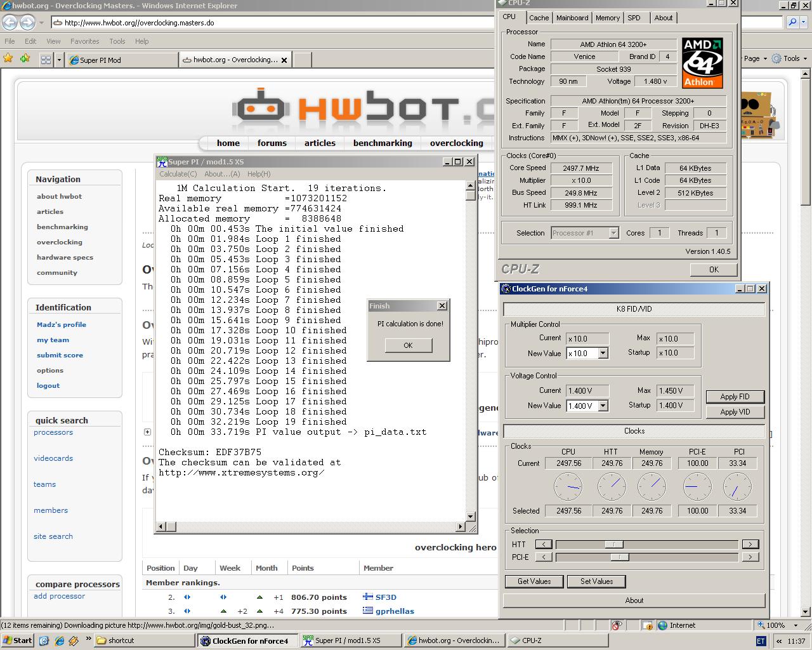Image resolution: width=812 pixels, height=650 pixels.
Task: Click the add processor link
Action: point(59,596)
